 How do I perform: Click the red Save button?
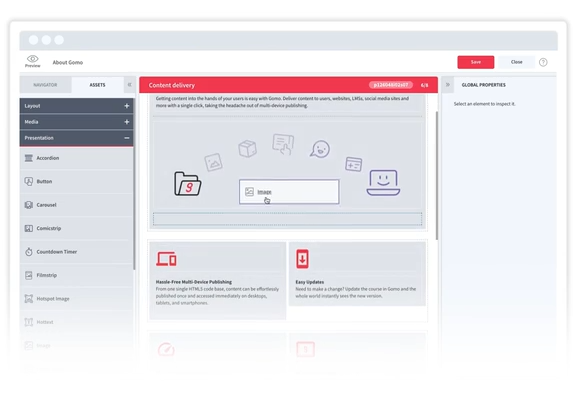[x=475, y=62]
